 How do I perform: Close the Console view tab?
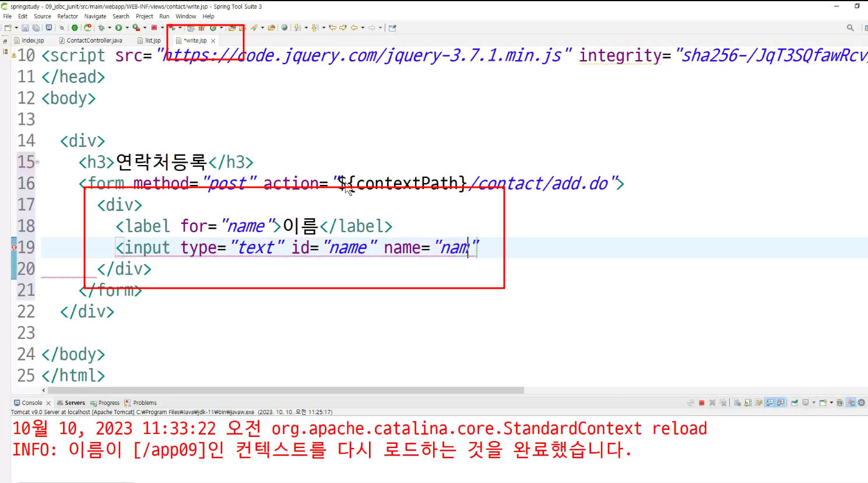pos(48,403)
